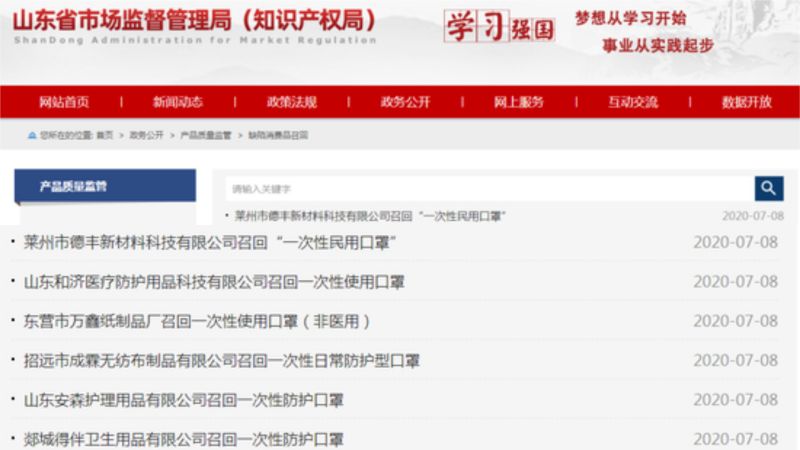Viewport: 800px width, 450px height.
Task: Open 郯城得伴卫生用品 recall notice
Action: point(184,439)
